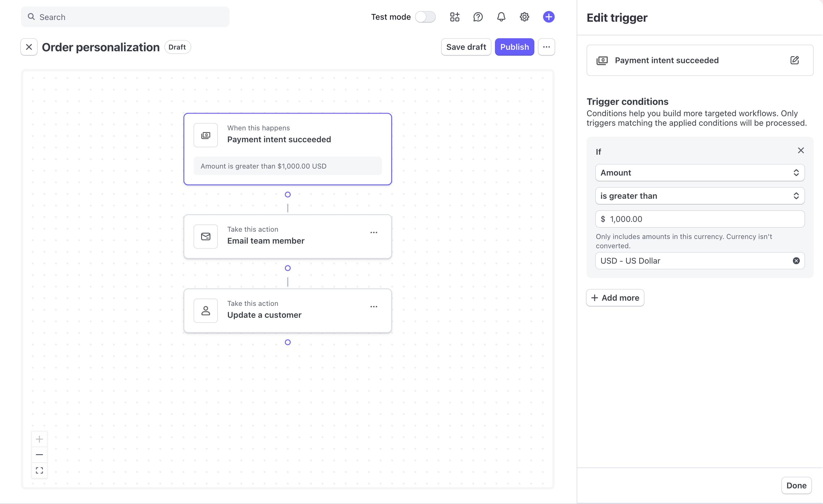Remove the If condition with X
Viewport: 823px width, 504px height.
pos(801,151)
